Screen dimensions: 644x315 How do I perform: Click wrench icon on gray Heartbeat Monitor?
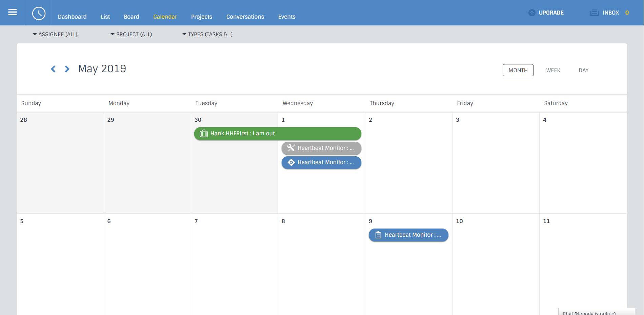[291, 148]
